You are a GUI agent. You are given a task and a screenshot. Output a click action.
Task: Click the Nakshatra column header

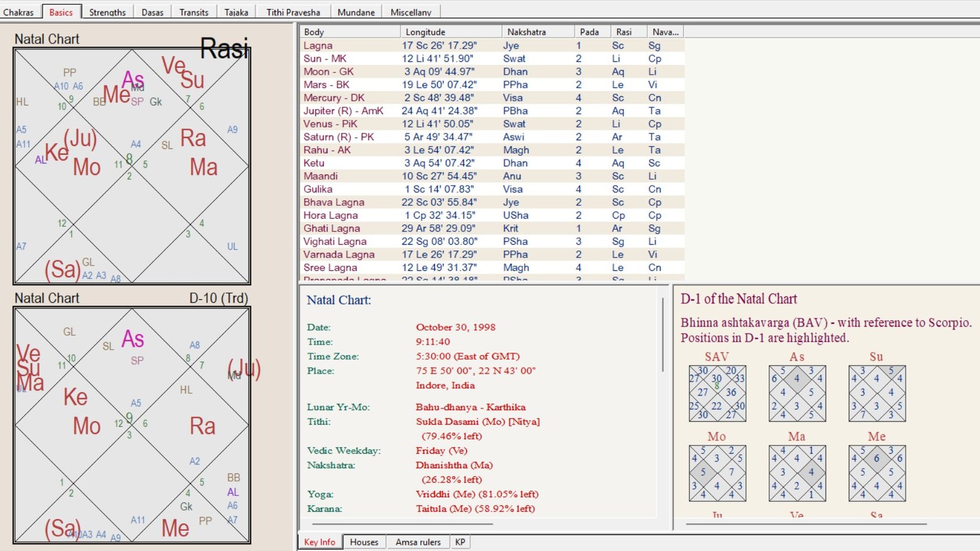[x=538, y=32]
